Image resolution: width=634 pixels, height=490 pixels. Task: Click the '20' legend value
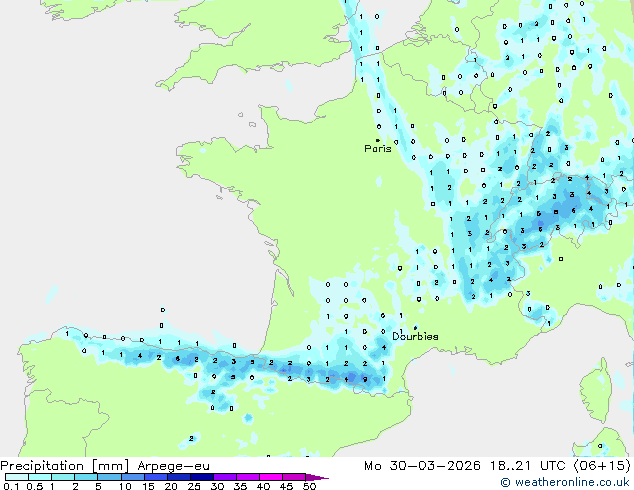[x=171, y=486]
